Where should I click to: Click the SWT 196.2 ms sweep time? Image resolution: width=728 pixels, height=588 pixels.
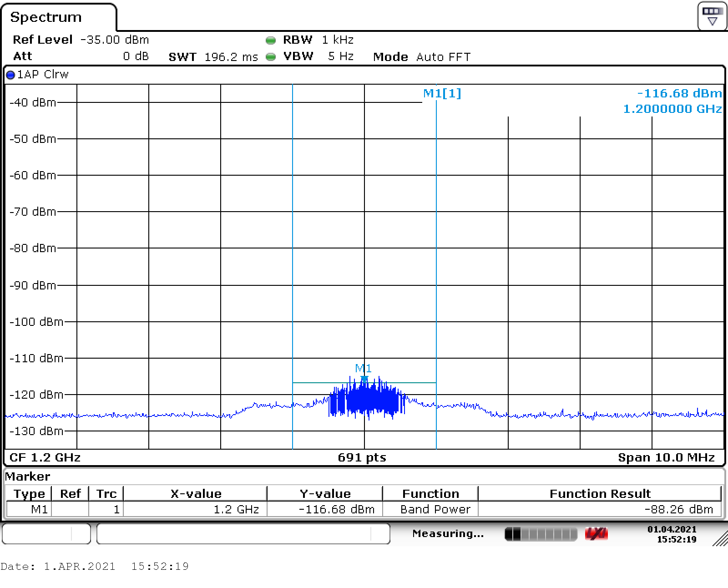213,57
